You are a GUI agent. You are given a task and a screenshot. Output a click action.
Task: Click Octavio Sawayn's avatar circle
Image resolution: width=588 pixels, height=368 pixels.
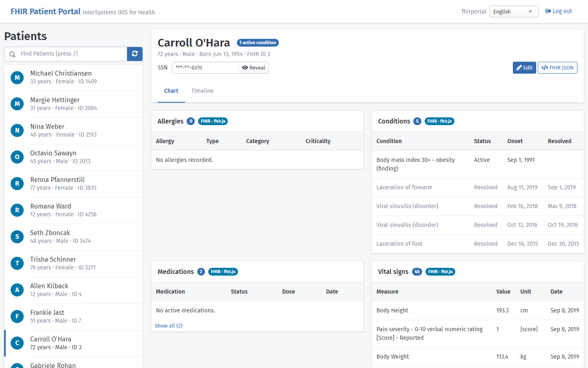[x=17, y=157]
